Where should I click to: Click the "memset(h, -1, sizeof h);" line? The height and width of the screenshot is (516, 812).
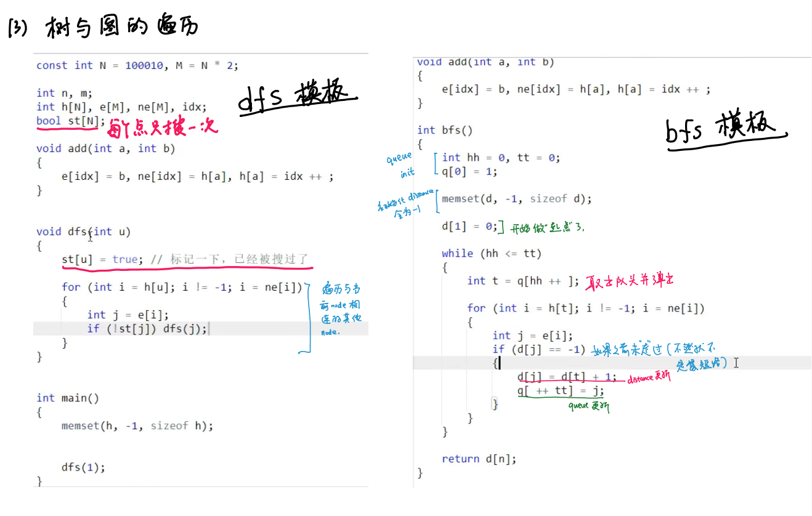137,425
